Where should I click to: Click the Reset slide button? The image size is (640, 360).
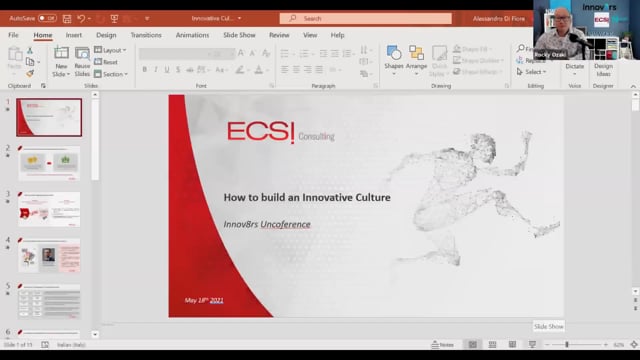point(106,62)
